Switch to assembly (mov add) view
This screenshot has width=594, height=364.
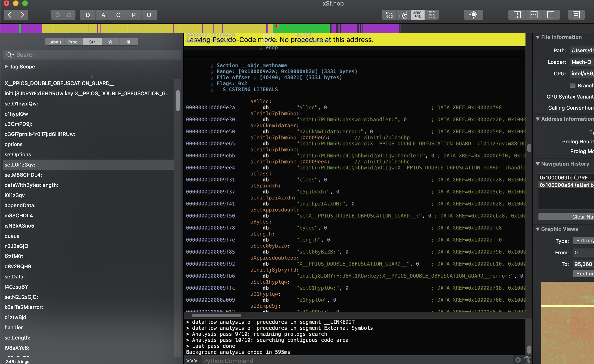[389, 15]
